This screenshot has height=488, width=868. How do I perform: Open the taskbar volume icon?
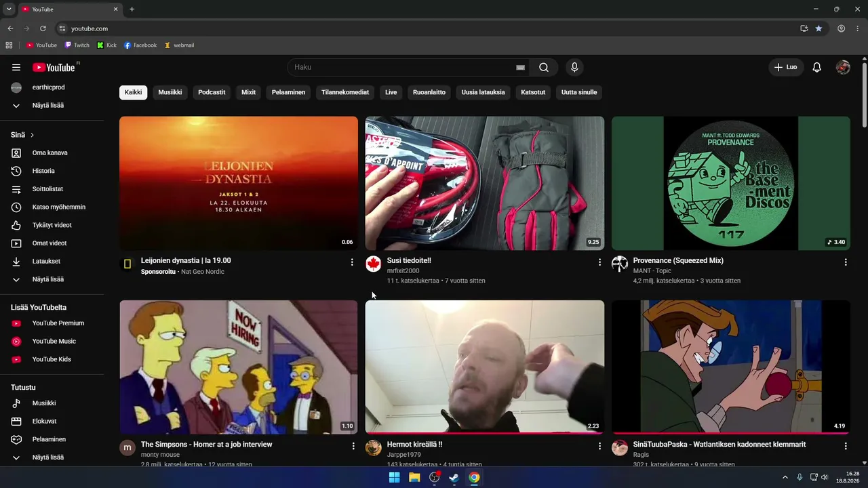tap(825, 477)
